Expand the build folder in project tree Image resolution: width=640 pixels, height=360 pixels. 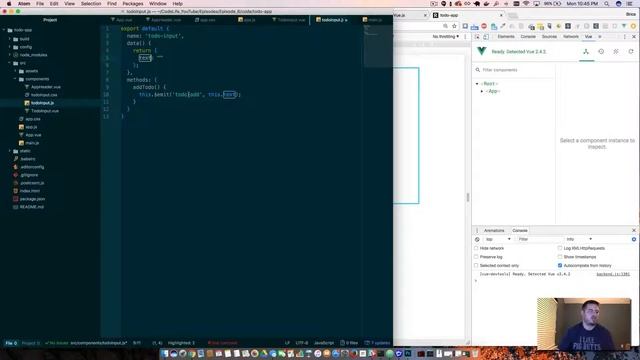point(10,39)
